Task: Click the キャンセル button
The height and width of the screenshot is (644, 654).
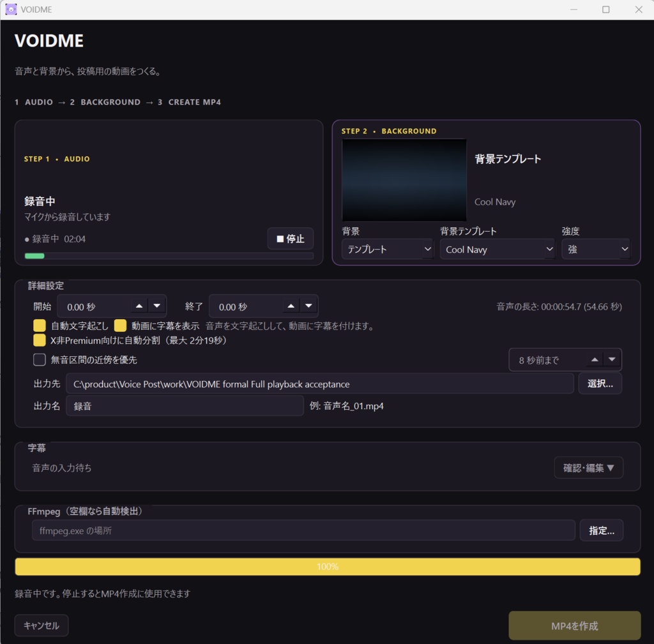Action: (42, 625)
